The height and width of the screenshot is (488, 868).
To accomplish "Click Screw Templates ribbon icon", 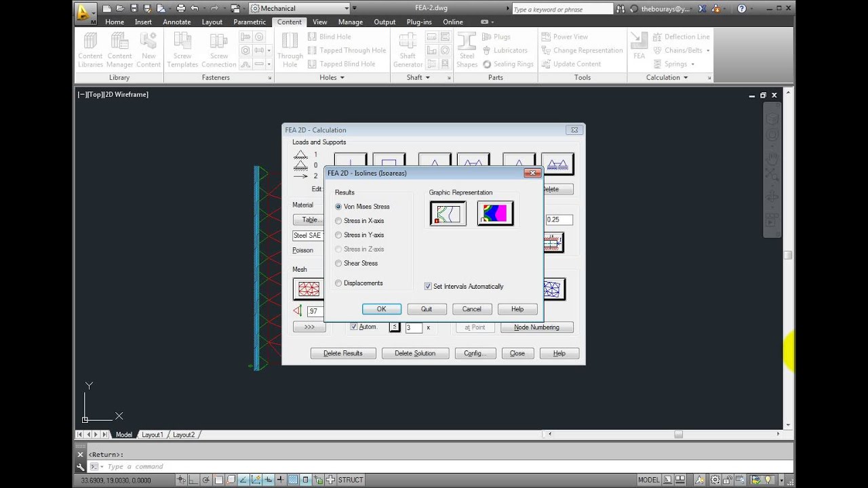I will point(182,50).
